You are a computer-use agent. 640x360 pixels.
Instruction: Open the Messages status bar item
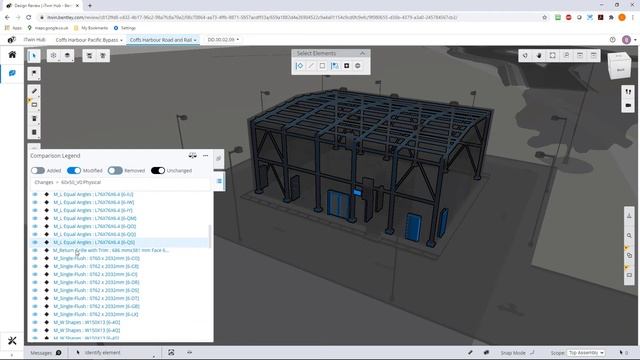tap(45, 353)
